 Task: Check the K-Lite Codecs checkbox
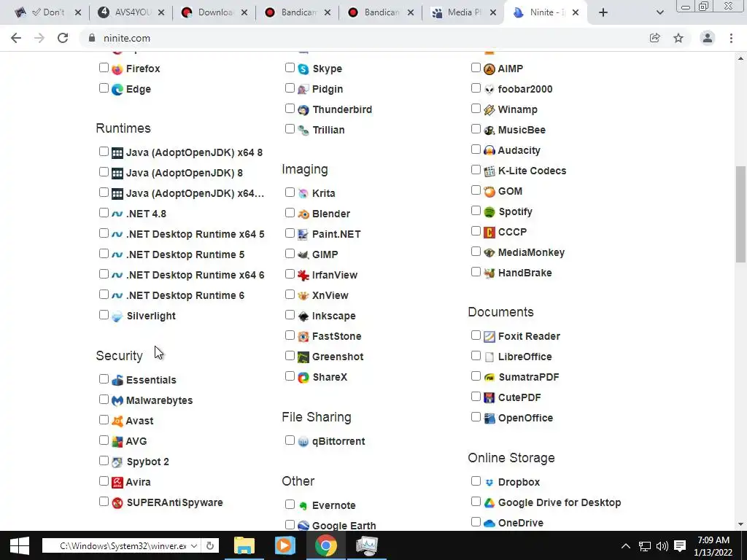476,170
